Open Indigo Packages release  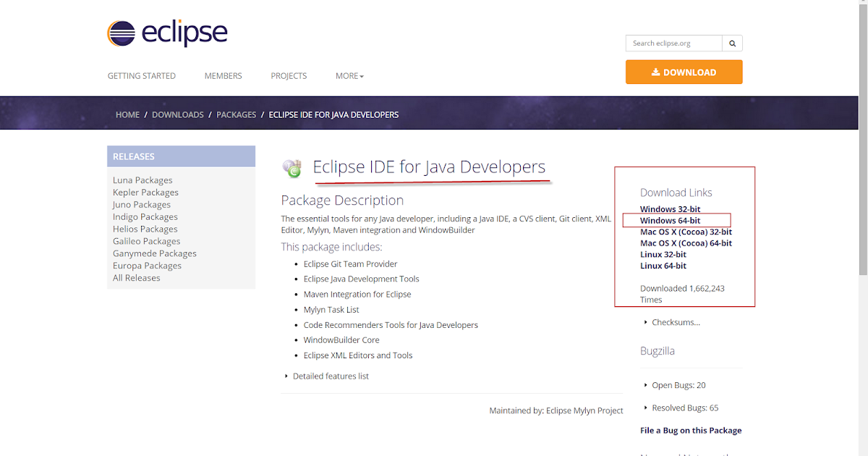pyautogui.click(x=145, y=217)
